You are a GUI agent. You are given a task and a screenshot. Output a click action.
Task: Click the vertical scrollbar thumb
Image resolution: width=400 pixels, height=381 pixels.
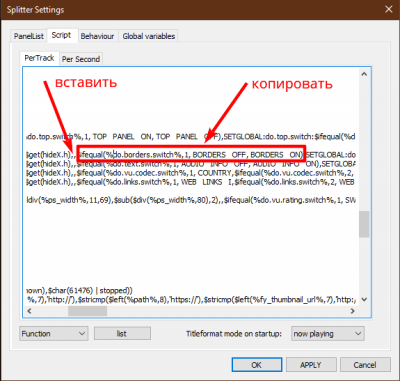click(364, 224)
